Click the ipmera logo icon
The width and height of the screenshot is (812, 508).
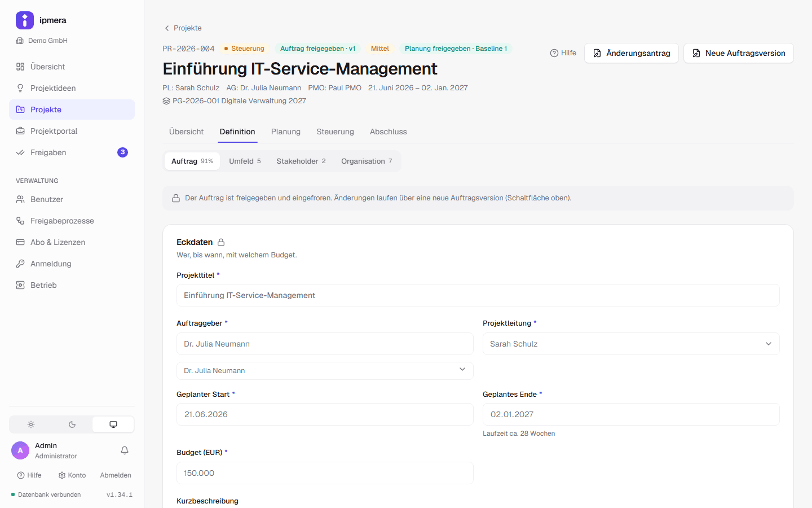point(25,20)
